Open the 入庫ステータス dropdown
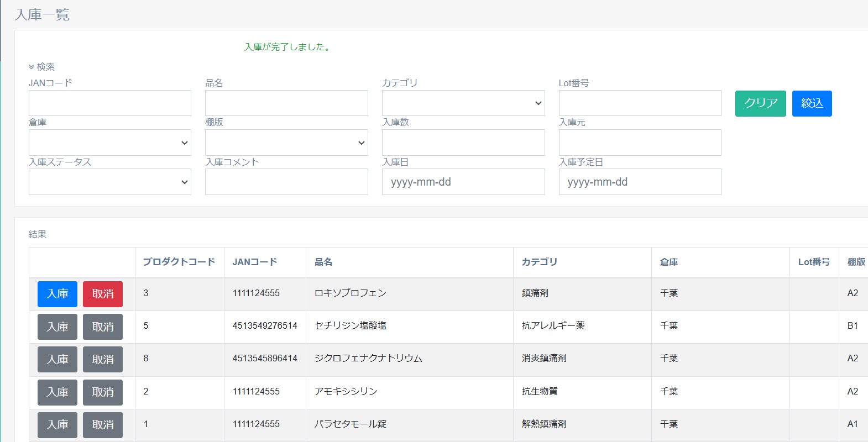The height and width of the screenshot is (442, 868). [x=109, y=182]
